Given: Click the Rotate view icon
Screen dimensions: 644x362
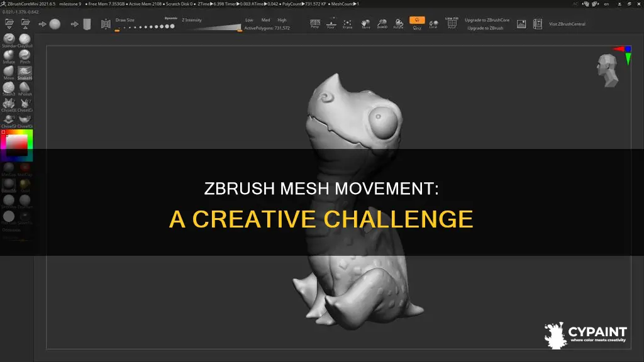Looking at the screenshot, I should tap(398, 24).
